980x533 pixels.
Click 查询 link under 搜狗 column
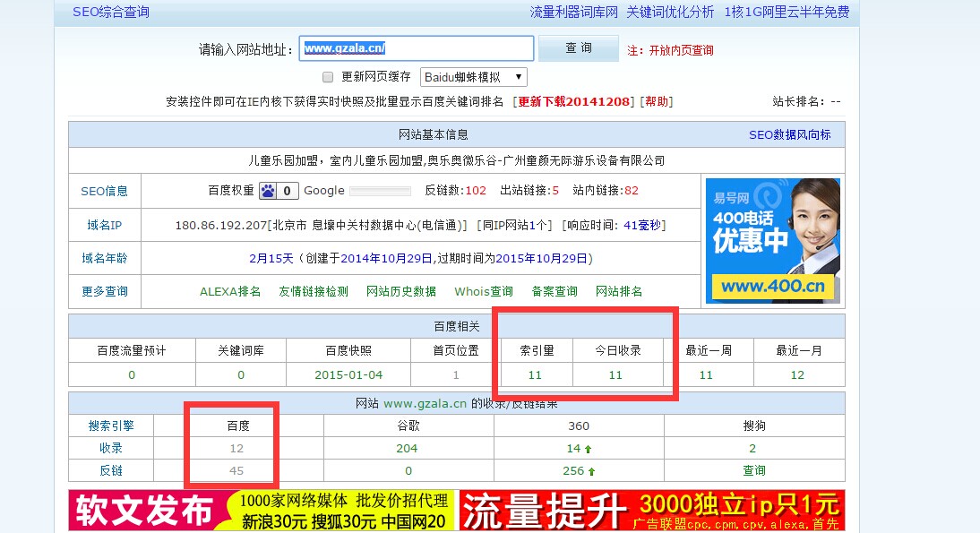coord(754,471)
